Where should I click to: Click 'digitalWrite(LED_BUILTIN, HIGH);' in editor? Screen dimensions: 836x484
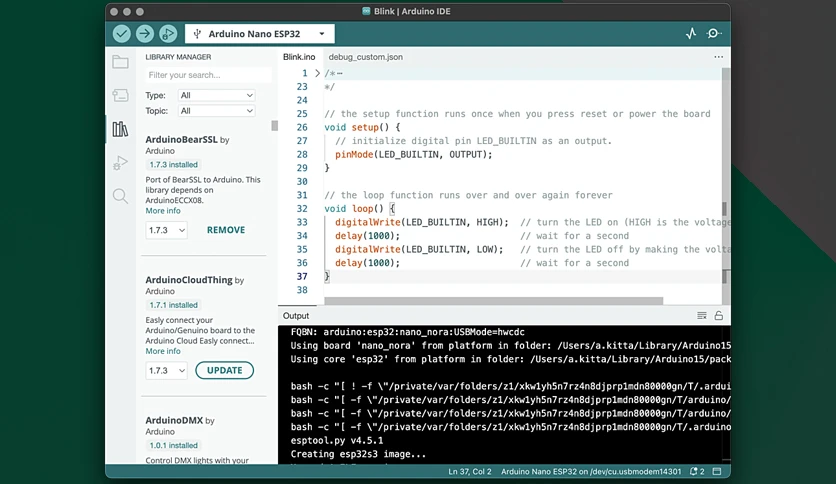click(422, 222)
